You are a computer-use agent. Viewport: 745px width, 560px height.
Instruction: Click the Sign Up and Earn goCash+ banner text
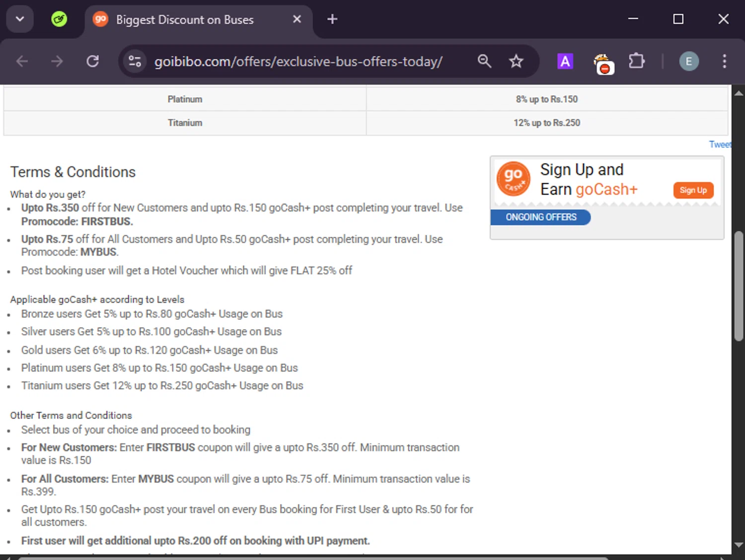tap(589, 180)
